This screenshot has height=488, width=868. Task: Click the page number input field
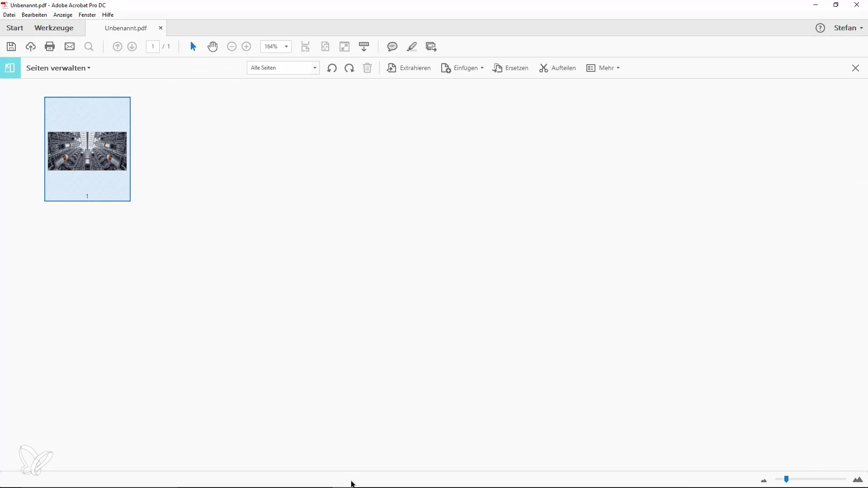(153, 47)
